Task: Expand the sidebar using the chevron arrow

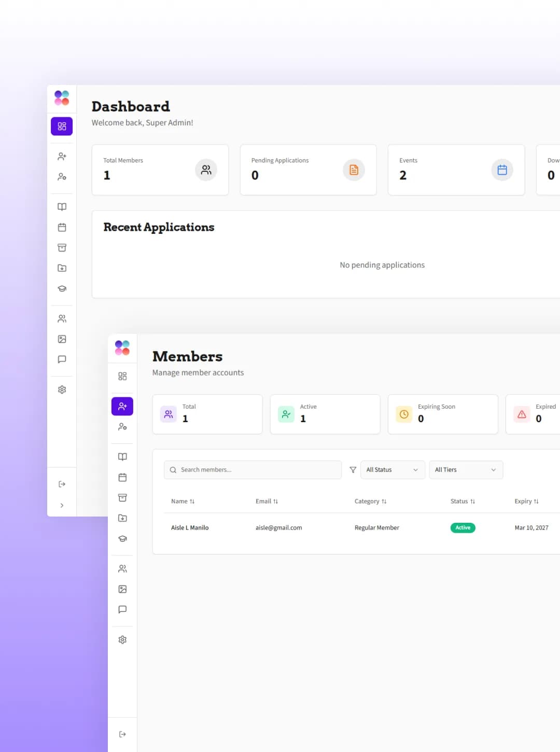Action: 62,505
